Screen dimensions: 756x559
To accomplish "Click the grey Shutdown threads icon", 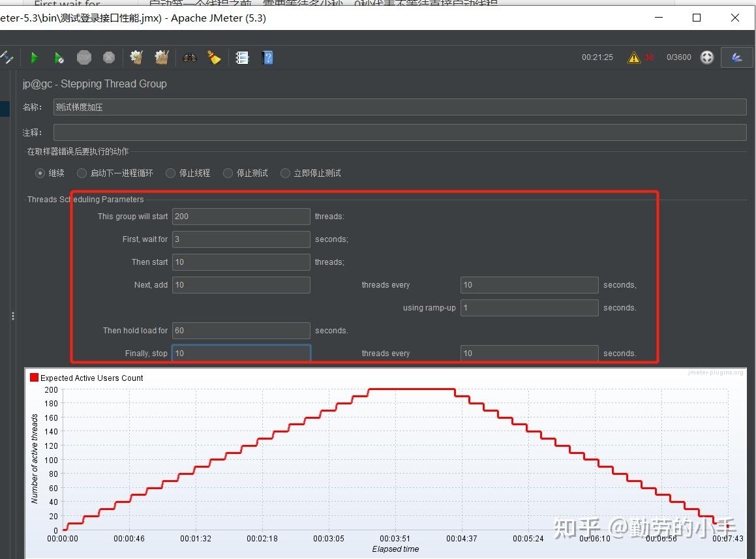I will (x=109, y=57).
